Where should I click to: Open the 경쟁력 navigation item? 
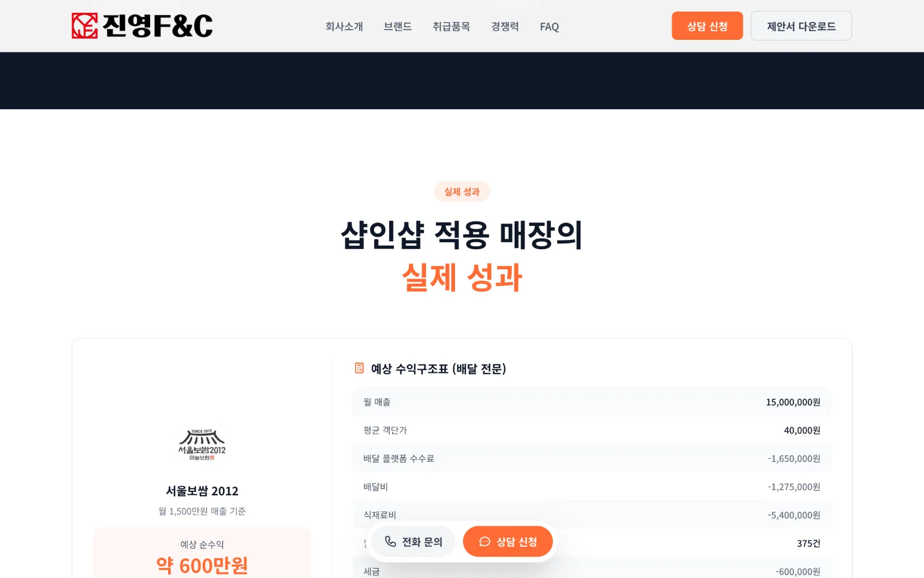tap(505, 27)
